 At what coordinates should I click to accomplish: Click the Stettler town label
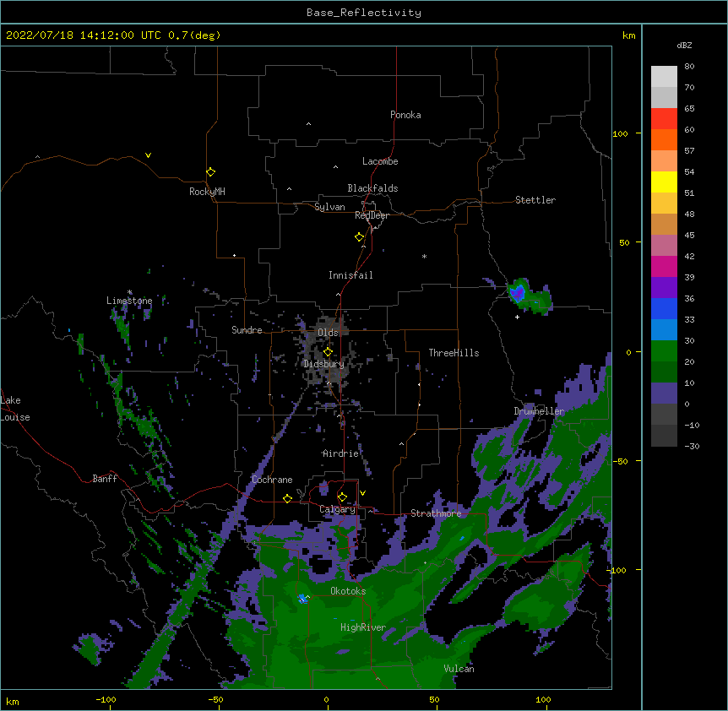[535, 200]
